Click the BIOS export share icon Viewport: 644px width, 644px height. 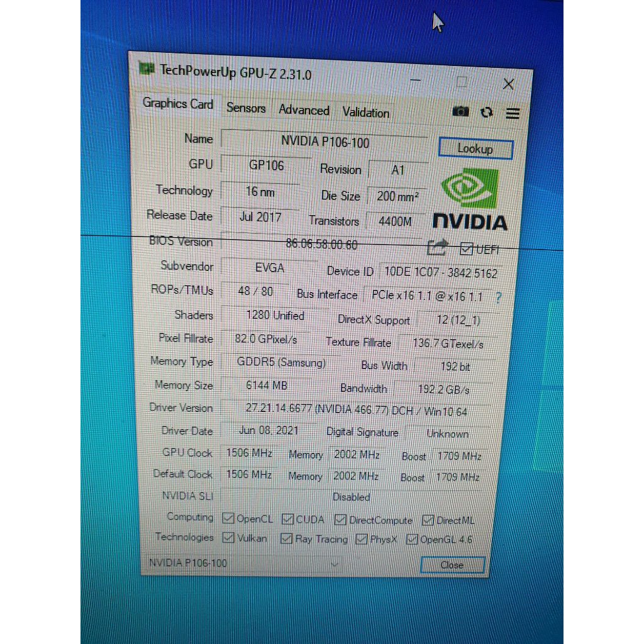pyautogui.click(x=437, y=247)
